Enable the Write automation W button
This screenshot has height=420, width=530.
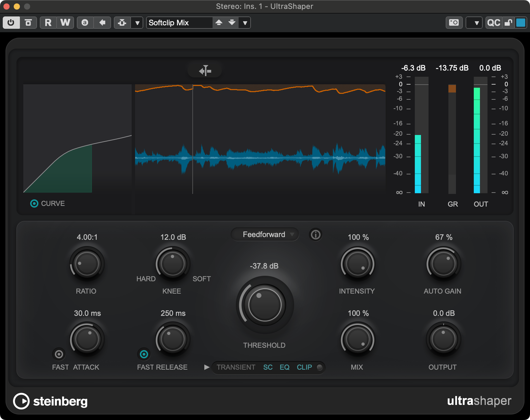(x=65, y=23)
